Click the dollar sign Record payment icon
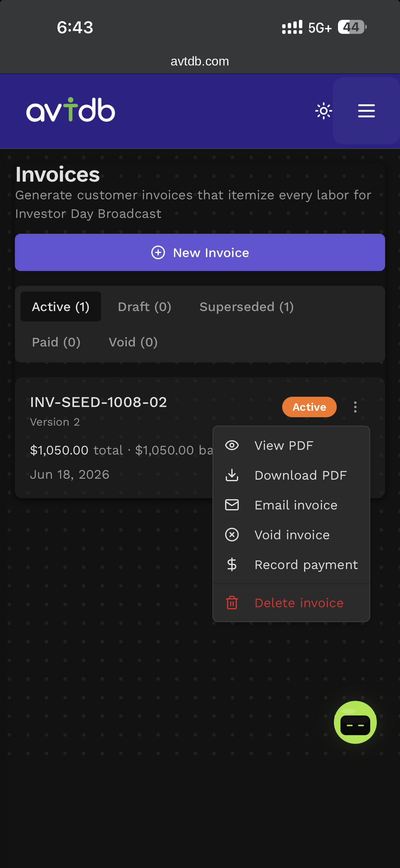Screen dimensions: 400x868 click(232, 564)
